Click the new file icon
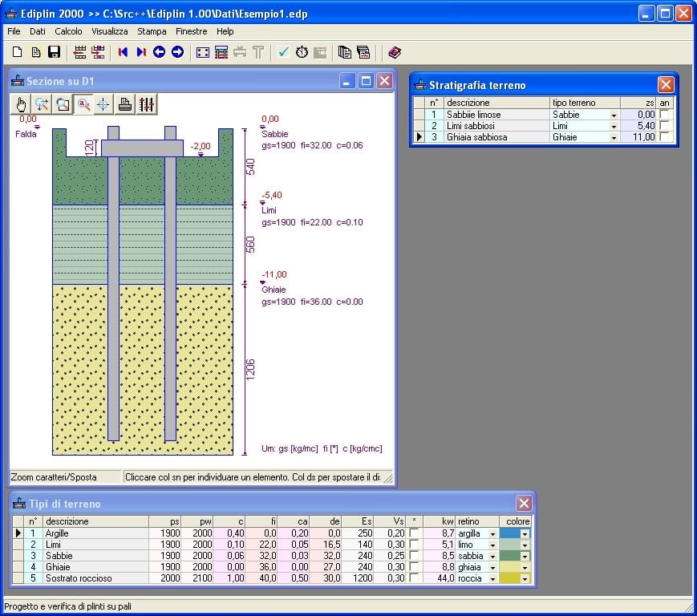The image size is (697, 616). [x=18, y=53]
